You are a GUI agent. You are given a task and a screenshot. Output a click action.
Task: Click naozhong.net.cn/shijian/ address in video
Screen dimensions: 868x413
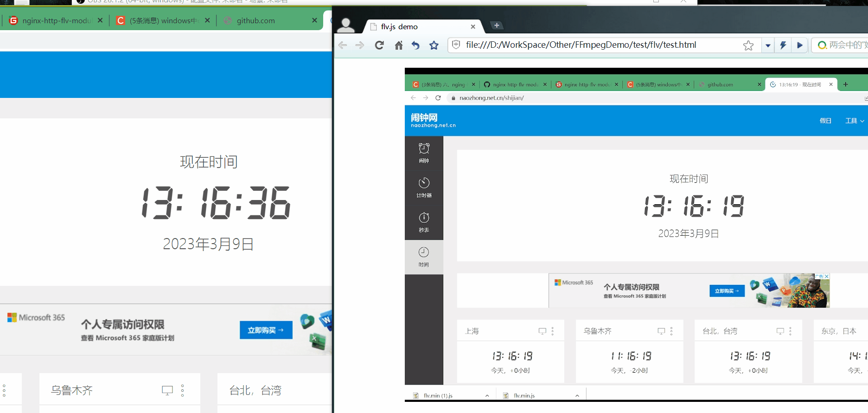491,98
